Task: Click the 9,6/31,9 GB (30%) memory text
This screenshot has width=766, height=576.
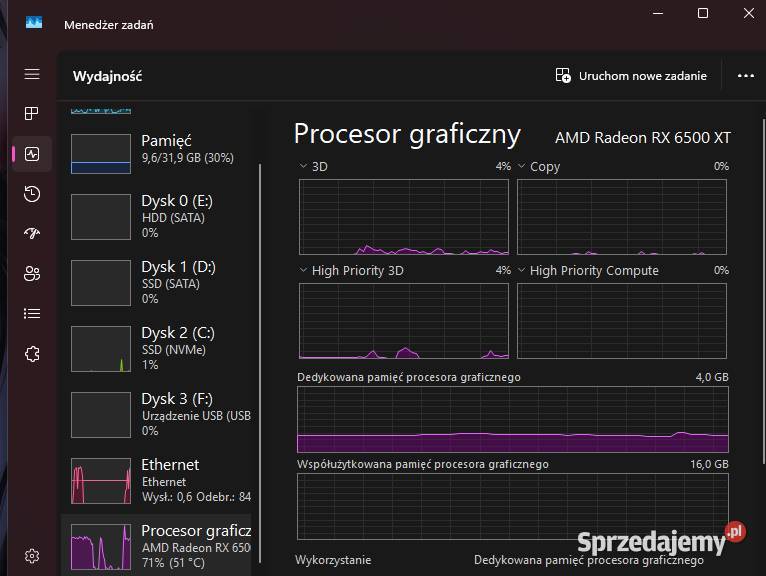Action: point(188,158)
